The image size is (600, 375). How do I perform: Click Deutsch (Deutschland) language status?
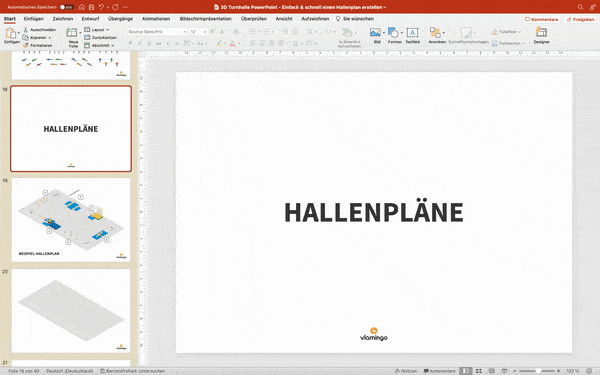pyautogui.click(x=70, y=371)
